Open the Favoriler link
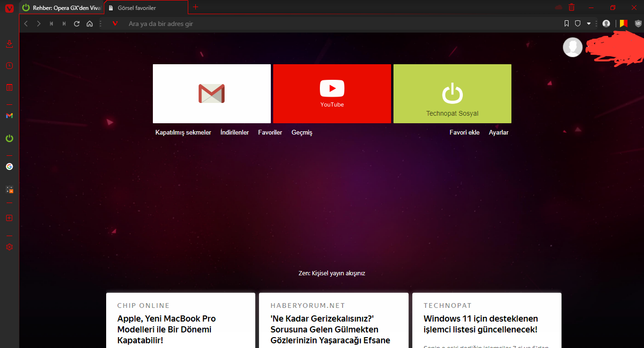This screenshot has width=644, height=348. 270,133
